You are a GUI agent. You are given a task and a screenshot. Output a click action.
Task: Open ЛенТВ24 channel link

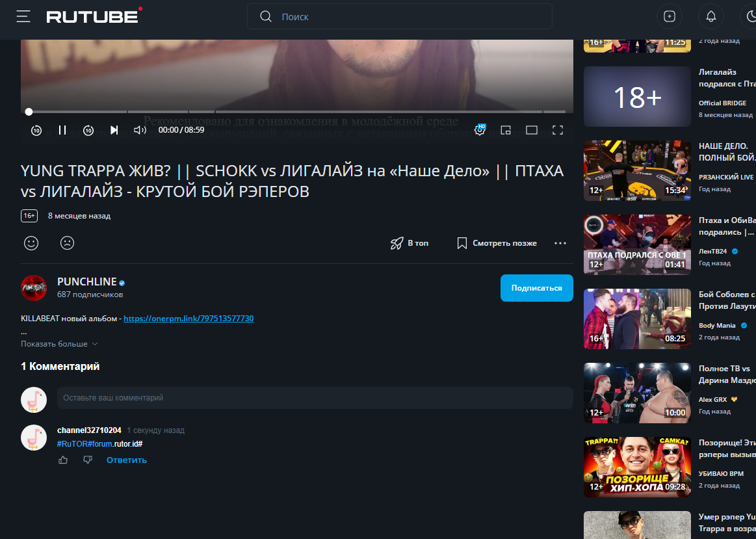(x=712, y=251)
